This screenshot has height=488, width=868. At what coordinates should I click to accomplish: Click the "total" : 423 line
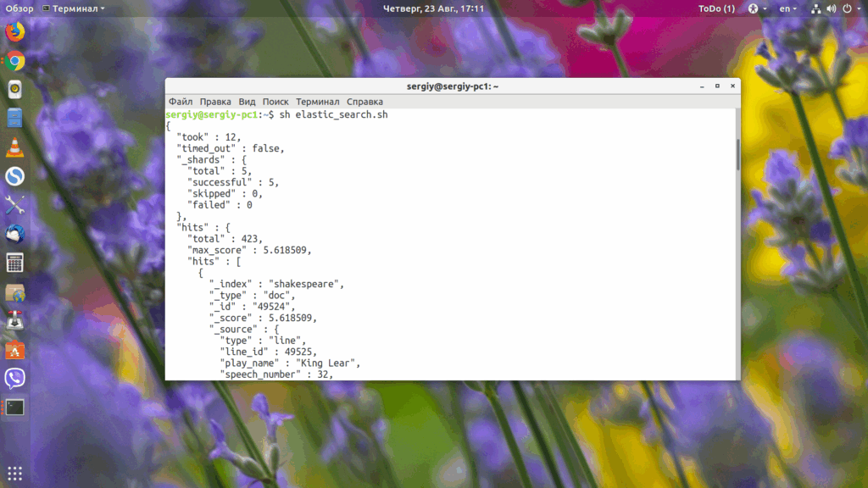[x=225, y=239]
